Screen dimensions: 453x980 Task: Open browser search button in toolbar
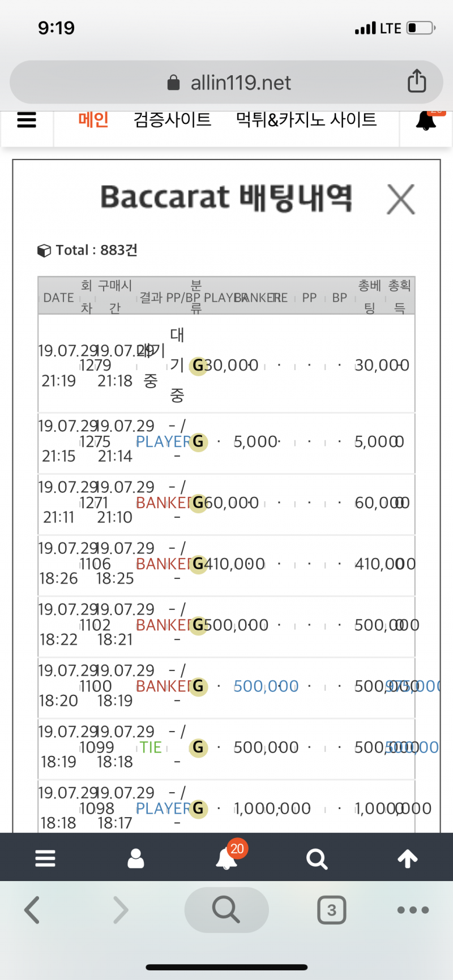[x=226, y=910]
